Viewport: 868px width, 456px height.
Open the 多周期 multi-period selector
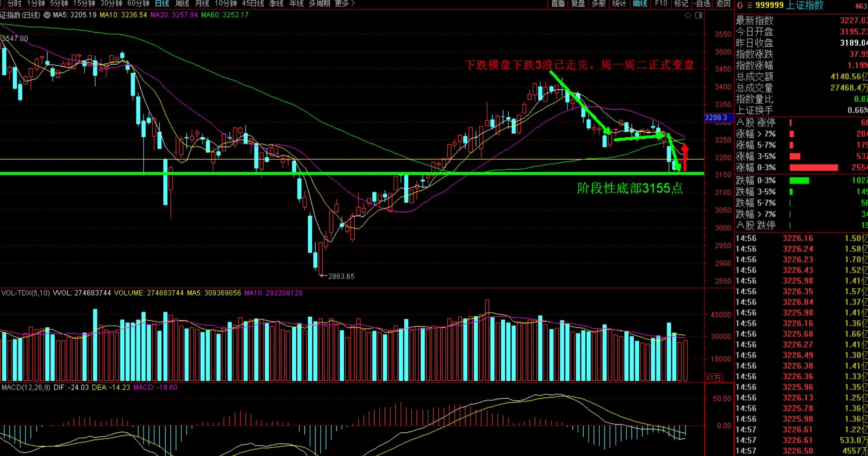coord(319,4)
